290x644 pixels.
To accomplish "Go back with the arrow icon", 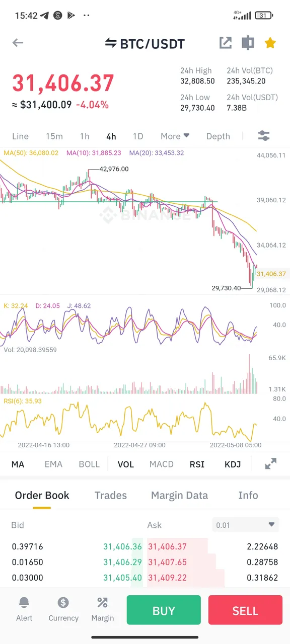I will point(18,43).
